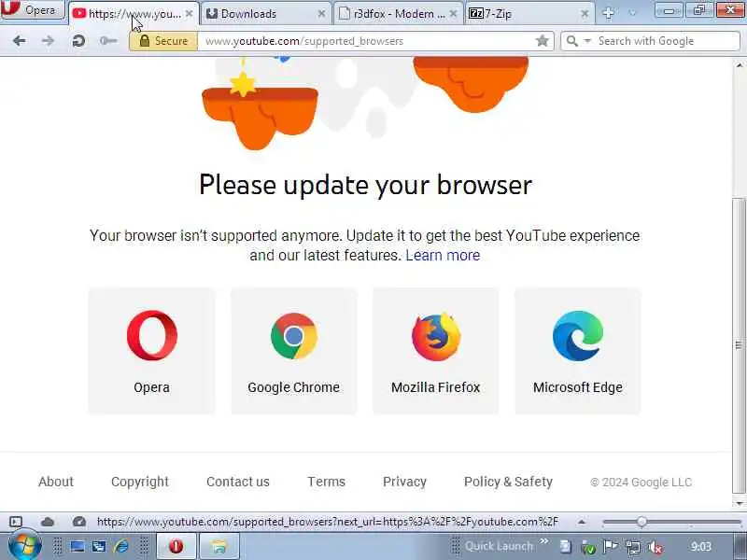The width and height of the screenshot is (747, 560).
Task: Open the Opera main menu button
Action: coord(32,9)
